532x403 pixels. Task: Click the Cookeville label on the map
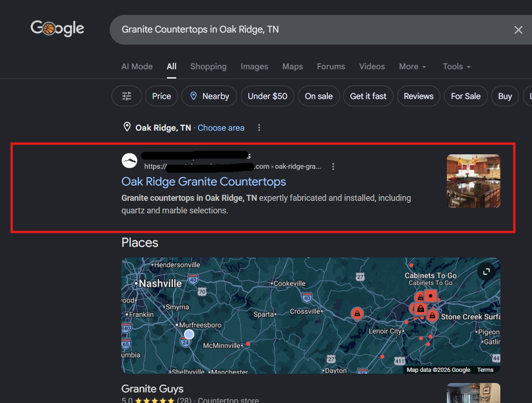click(x=289, y=284)
